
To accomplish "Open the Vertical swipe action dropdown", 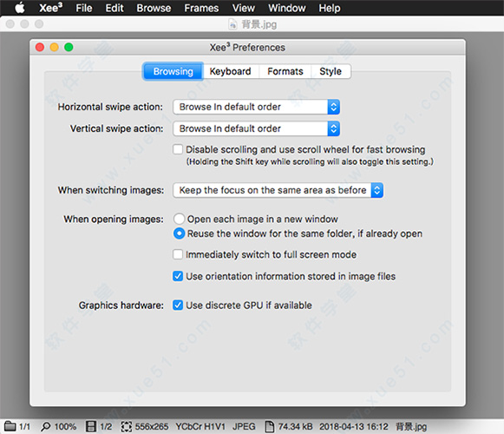I will (x=256, y=128).
